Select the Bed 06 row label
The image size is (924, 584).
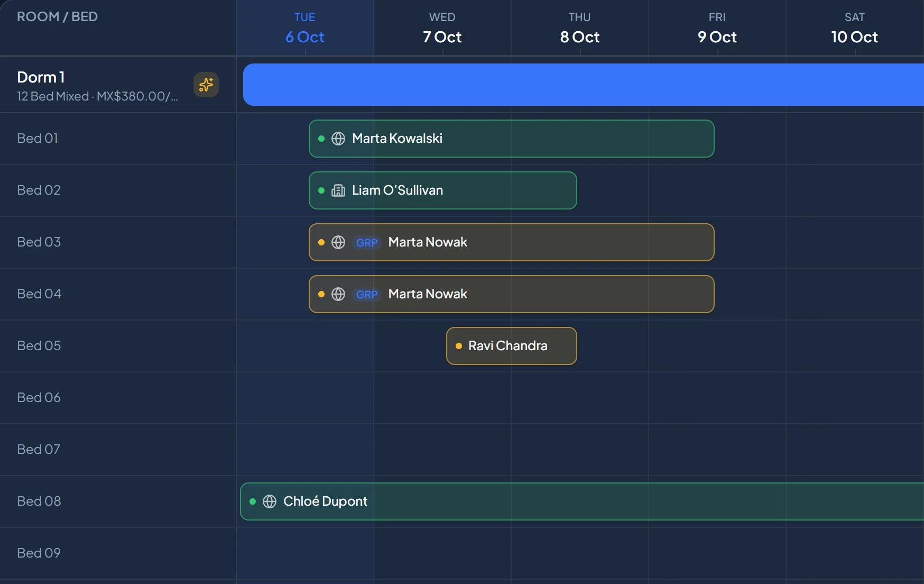(x=39, y=397)
